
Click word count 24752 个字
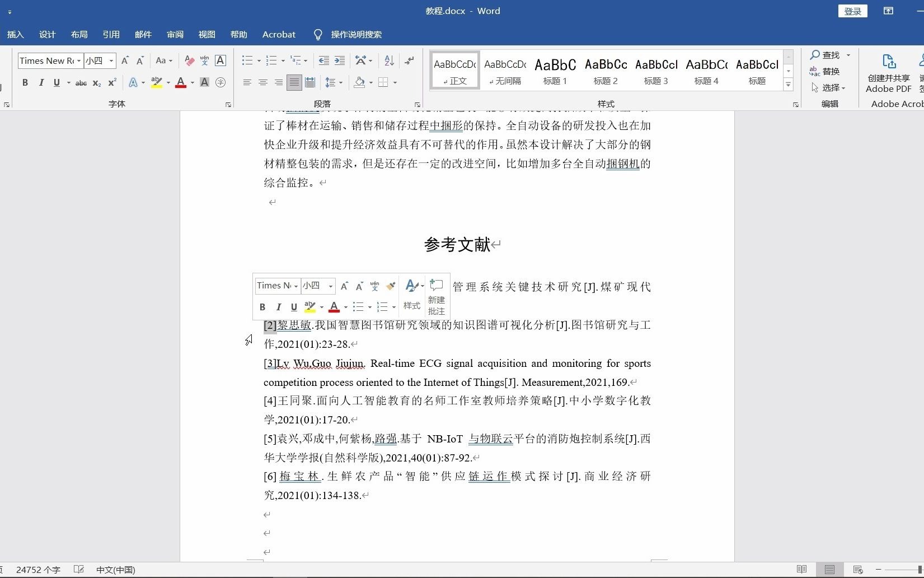coord(38,570)
